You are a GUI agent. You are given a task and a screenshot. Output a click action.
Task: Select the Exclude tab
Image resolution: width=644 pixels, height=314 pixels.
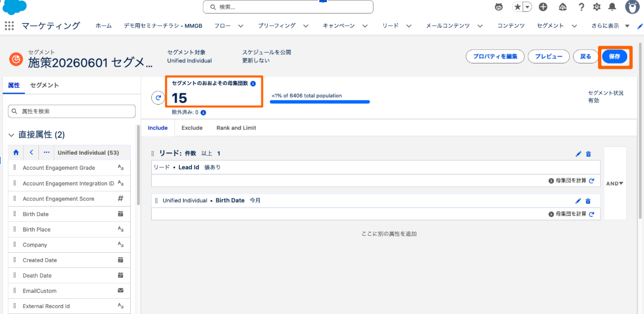(192, 128)
